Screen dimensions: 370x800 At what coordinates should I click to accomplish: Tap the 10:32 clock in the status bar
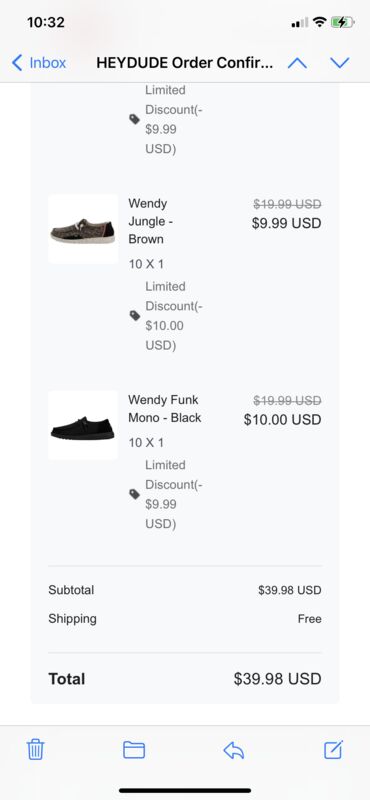pos(46,22)
